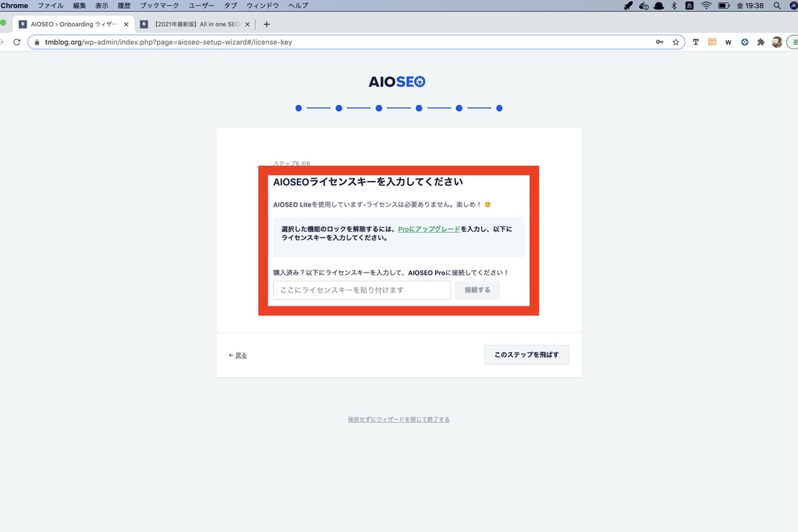The height and width of the screenshot is (532, 798).
Task: Open the ユーザー menu
Action: tap(201, 6)
